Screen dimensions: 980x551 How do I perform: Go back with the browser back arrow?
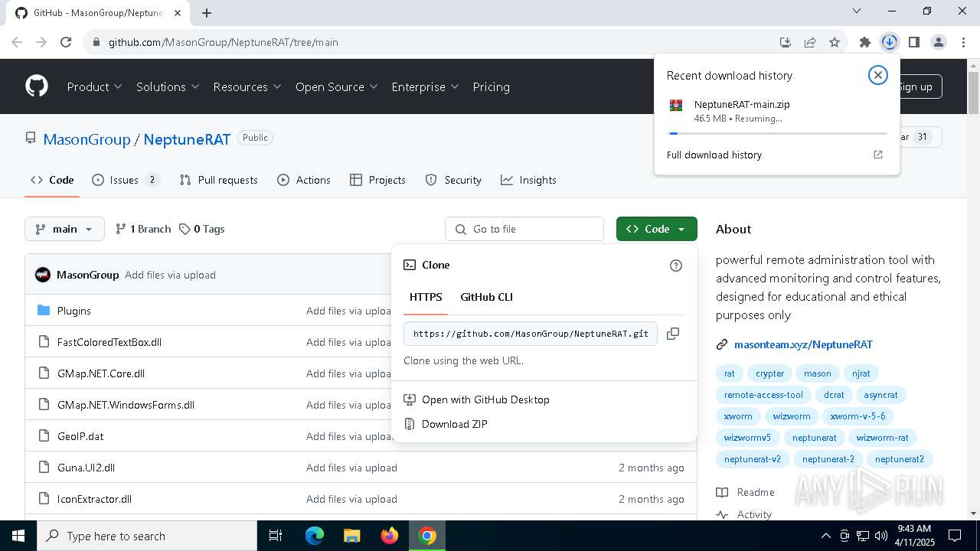click(17, 43)
